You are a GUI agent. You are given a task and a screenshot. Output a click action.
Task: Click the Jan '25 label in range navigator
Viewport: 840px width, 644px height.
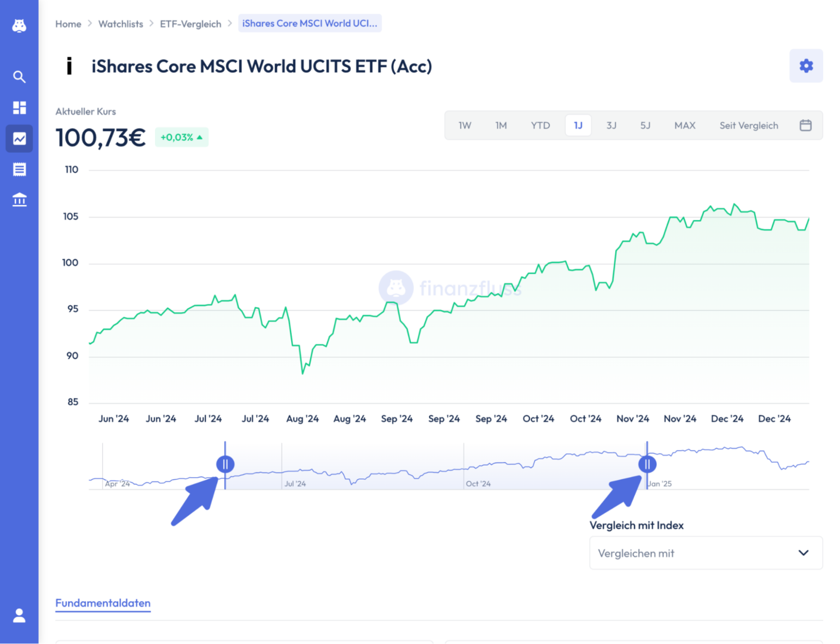660,484
